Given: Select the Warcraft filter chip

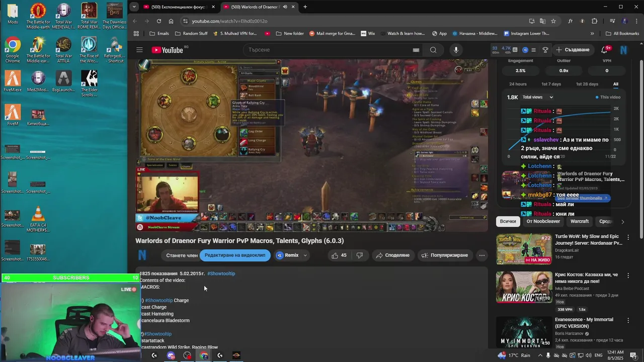Looking at the screenshot, I should click(580, 221).
